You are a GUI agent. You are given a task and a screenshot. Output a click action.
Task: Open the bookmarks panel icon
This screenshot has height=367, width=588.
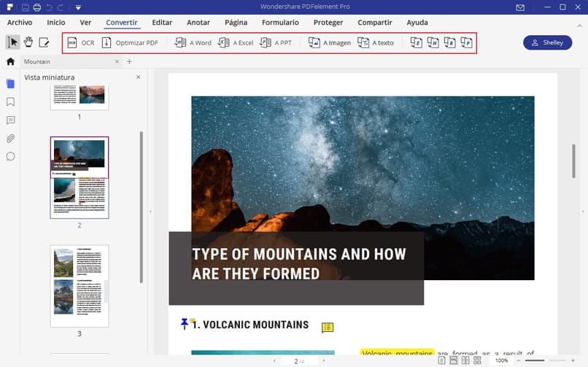pyautogui.click(x=10, y=102)
